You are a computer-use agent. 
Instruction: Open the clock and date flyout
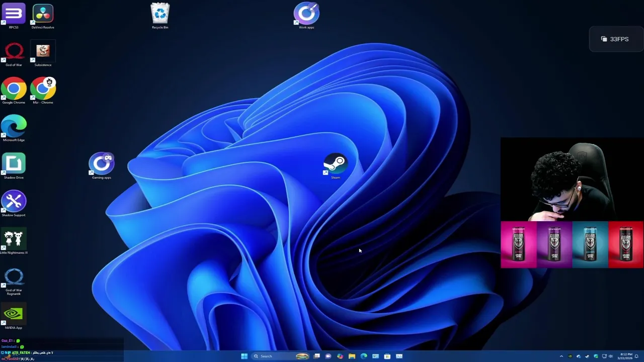tap(625, 356)
